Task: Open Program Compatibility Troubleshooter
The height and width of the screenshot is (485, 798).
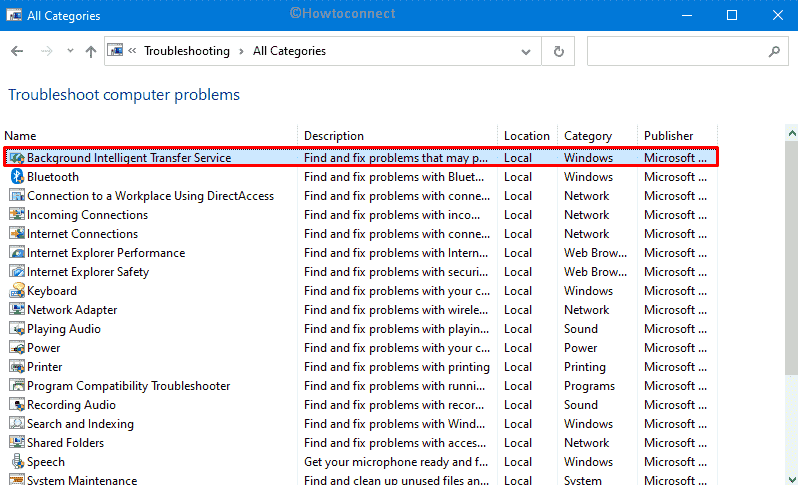Action: (x=129, y=386)
